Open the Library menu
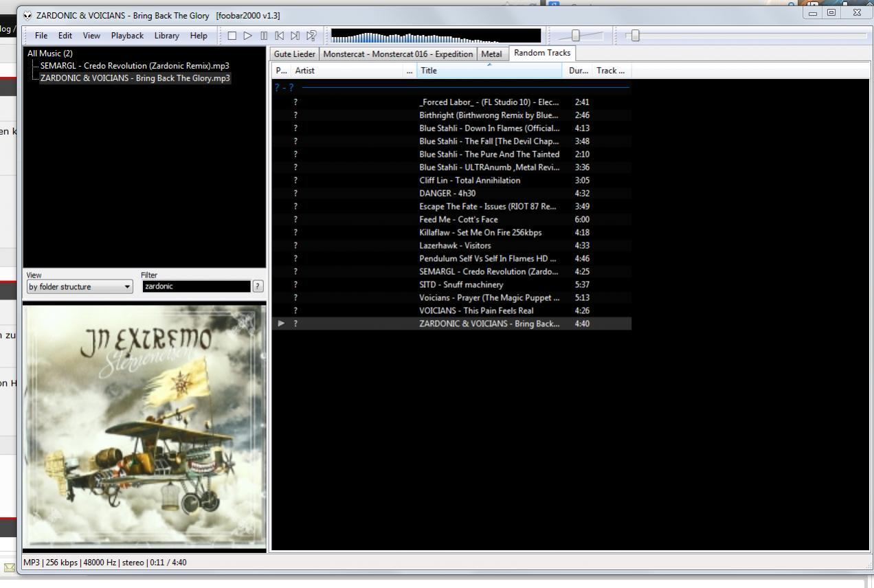The width and height of the screenshot is (874, 588). tap(166, 36)
